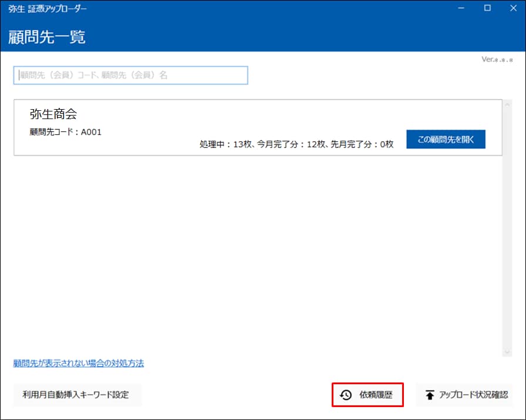Focus the 顧問先コード/名 search field
This screenshot has width=526, height=420.
[130, 75]
